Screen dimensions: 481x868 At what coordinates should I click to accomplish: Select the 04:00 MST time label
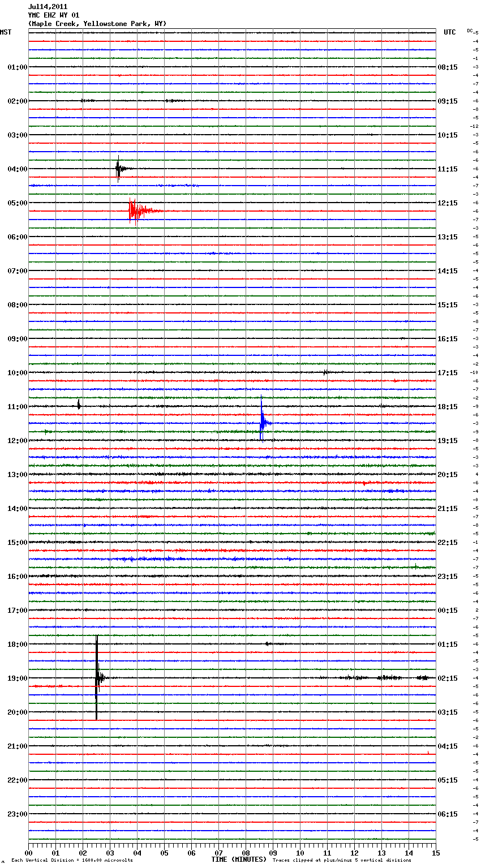click(x=18, y=169)
